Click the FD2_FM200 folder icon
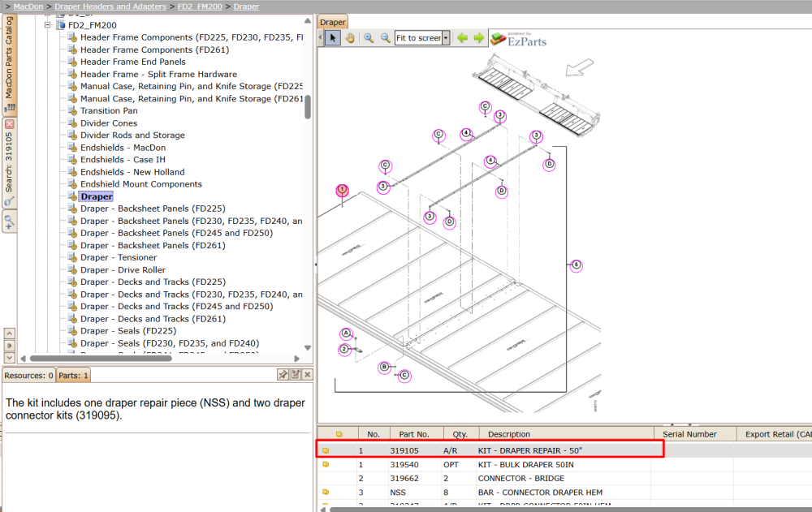Image resolution: width=812 pixels, height=512 pixels. coord(60,25)
